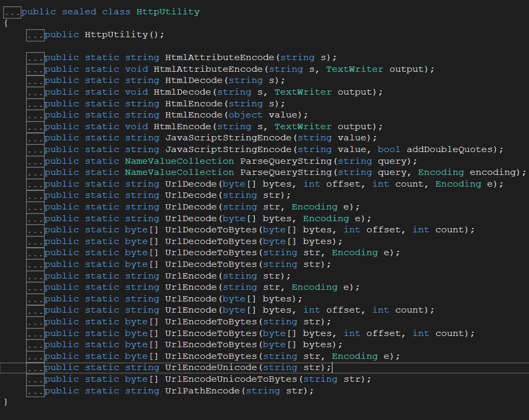The image size is (529, 420).
Task: Click the closing curly brace of the class
Action: coord(6,402)
